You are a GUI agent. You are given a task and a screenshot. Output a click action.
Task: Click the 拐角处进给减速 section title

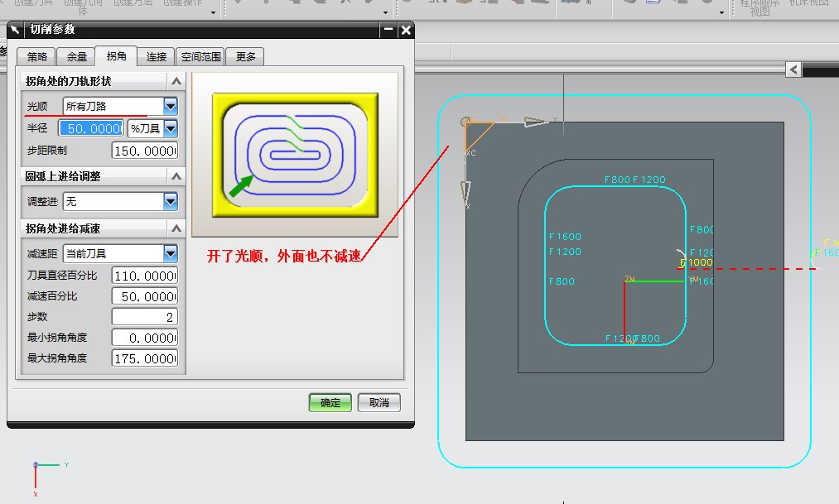point(63,228)
